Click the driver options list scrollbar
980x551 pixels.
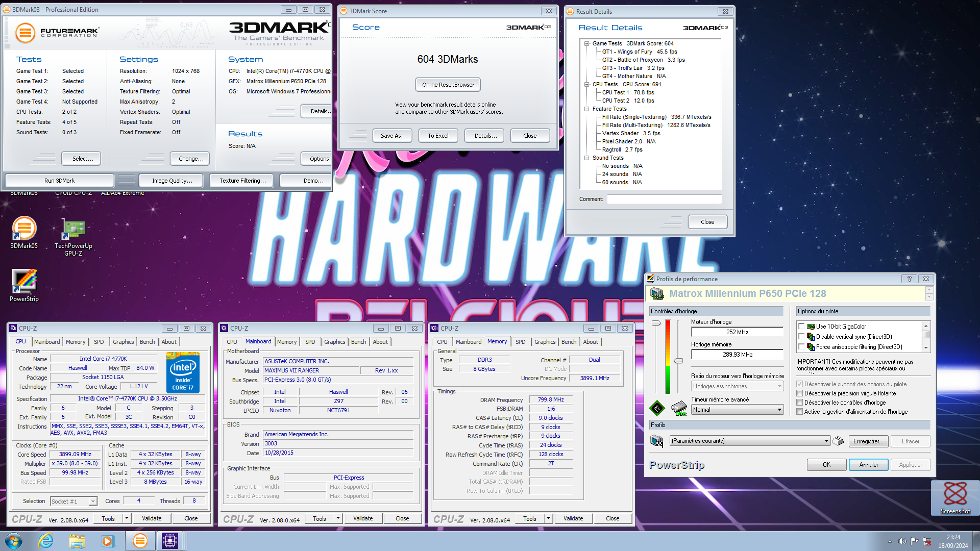pyautogui.click(x=926, y=337)
